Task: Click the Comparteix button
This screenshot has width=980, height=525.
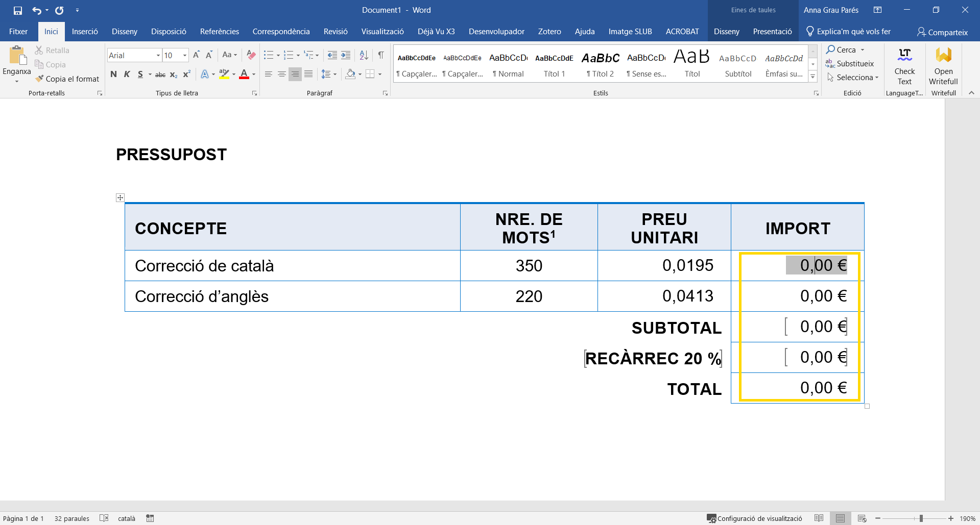Action: point(942,32)
